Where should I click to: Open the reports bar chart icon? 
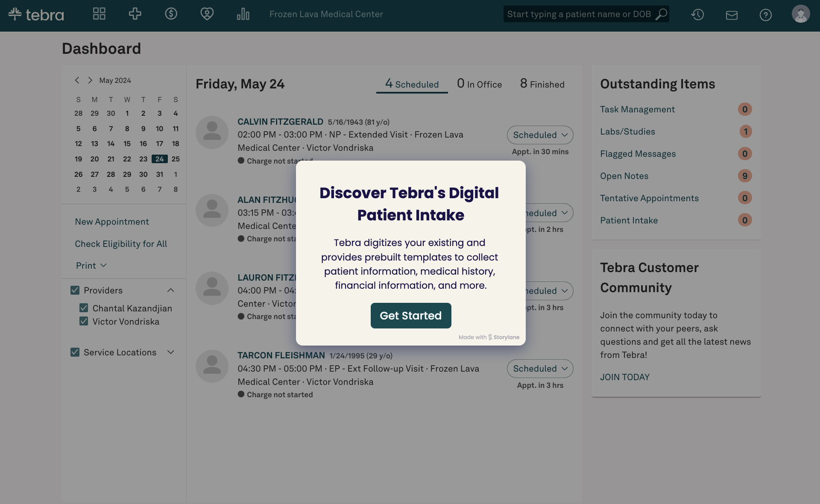pos(243,14)
